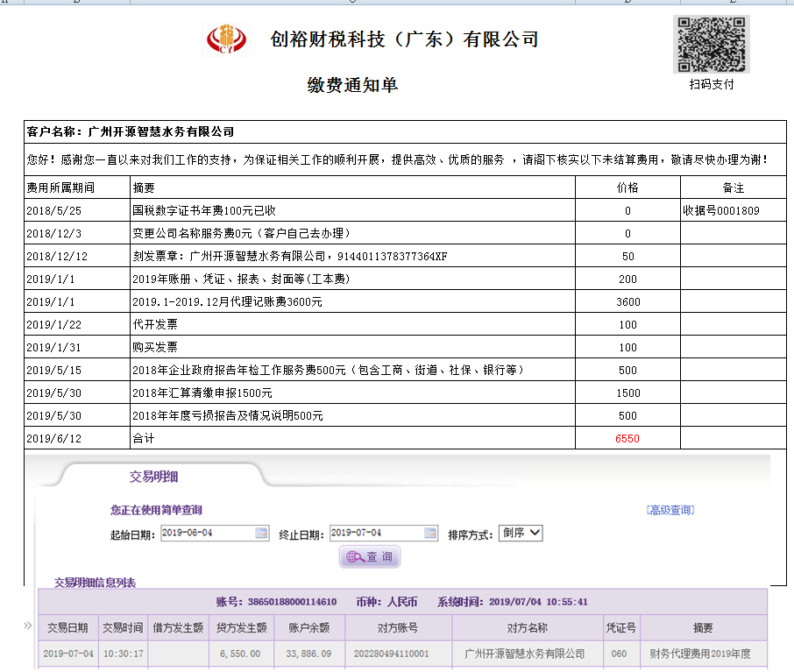The width and height of the screenshot is (794, 672).
Task: Select the credit amount 6,550.00 cell
Action: pyautogui.click(x=242, y=654)
